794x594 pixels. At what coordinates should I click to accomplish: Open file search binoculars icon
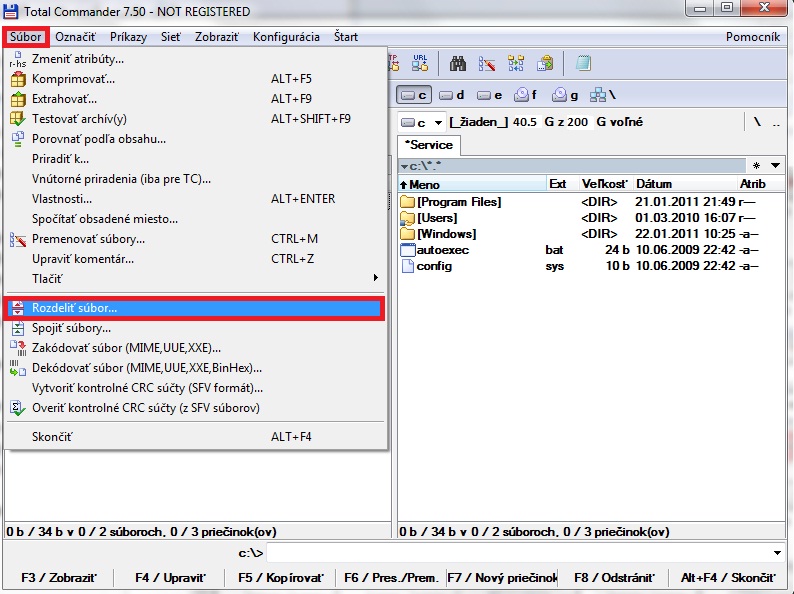(x=457, y=64)
